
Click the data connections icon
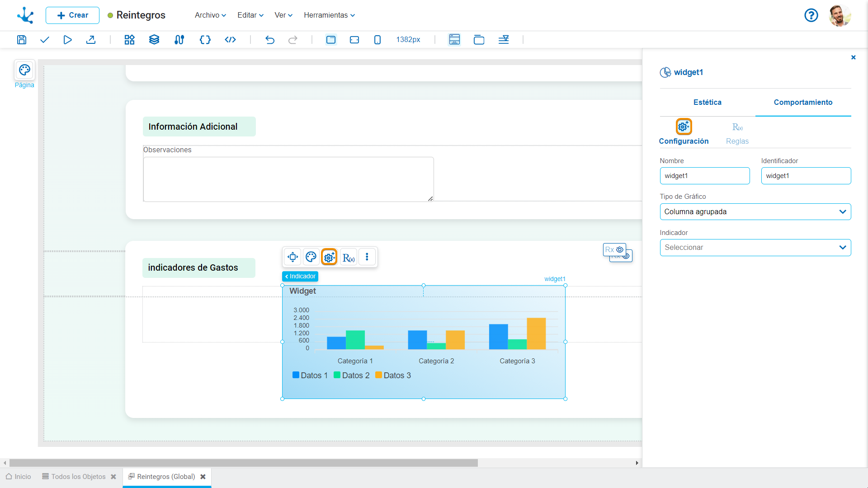click(179, 40)
